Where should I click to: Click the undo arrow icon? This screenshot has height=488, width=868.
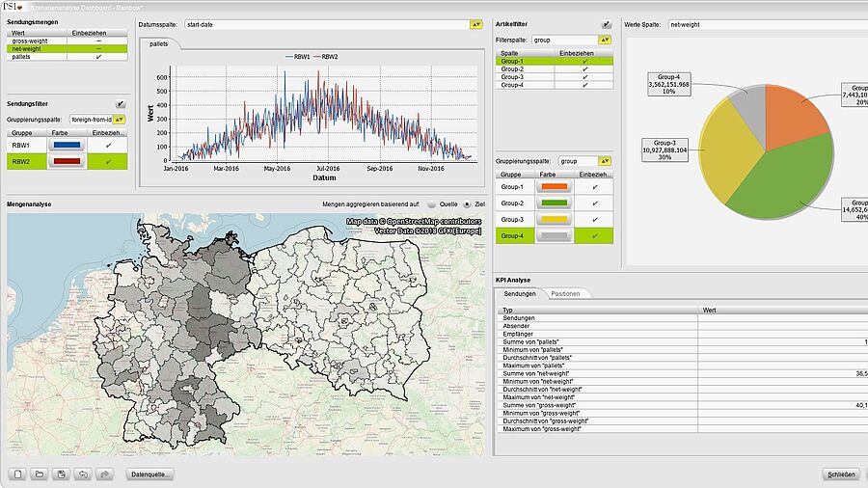[84, 474]
